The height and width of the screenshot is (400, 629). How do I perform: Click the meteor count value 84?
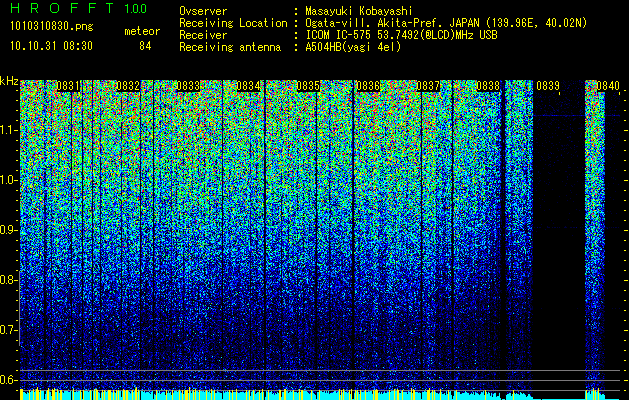145,46
